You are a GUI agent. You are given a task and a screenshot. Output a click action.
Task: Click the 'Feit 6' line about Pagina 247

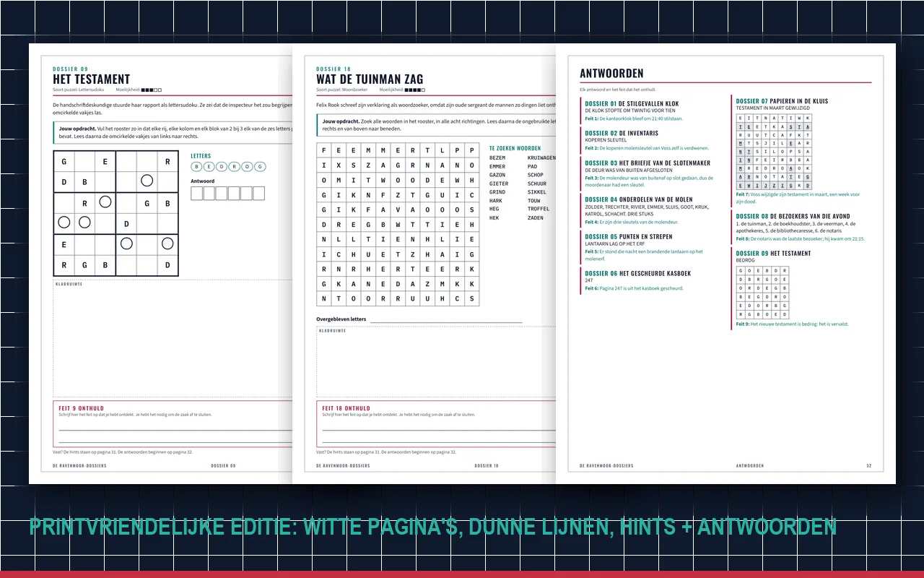pos(634,288)
